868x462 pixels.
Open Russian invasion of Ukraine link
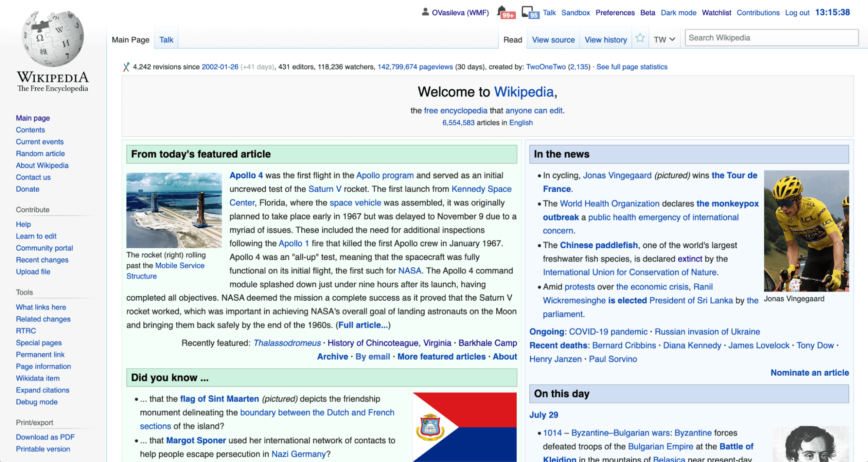[x=707, y=331]
